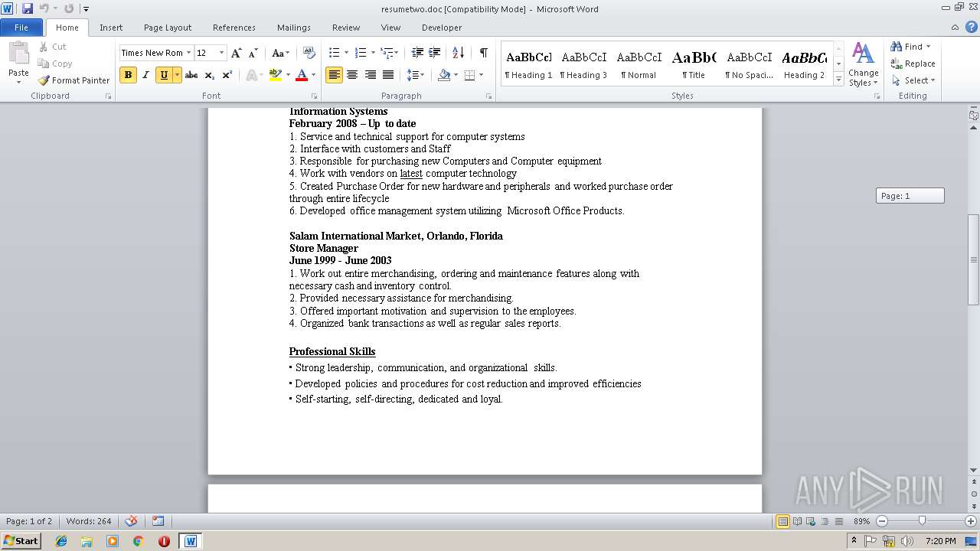Click Replace in Editing group
The height and width of the screenshot is (551, 980).
point(913,64)
